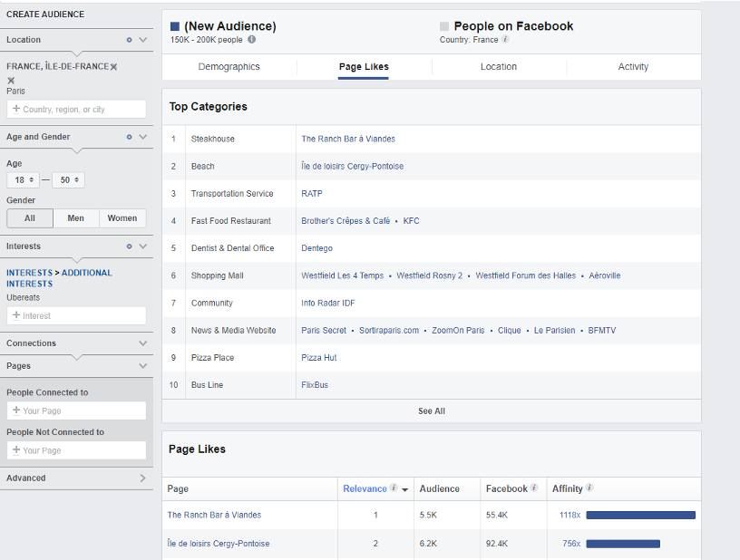Open the Le Parisien link
The image size is (740, 560).
coord(554,331)
